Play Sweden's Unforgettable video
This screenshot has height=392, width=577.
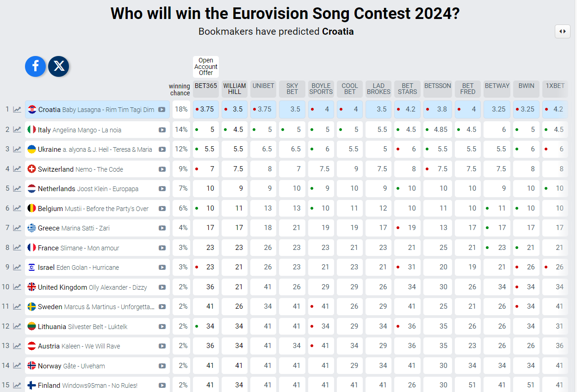[x=162, y=307]
